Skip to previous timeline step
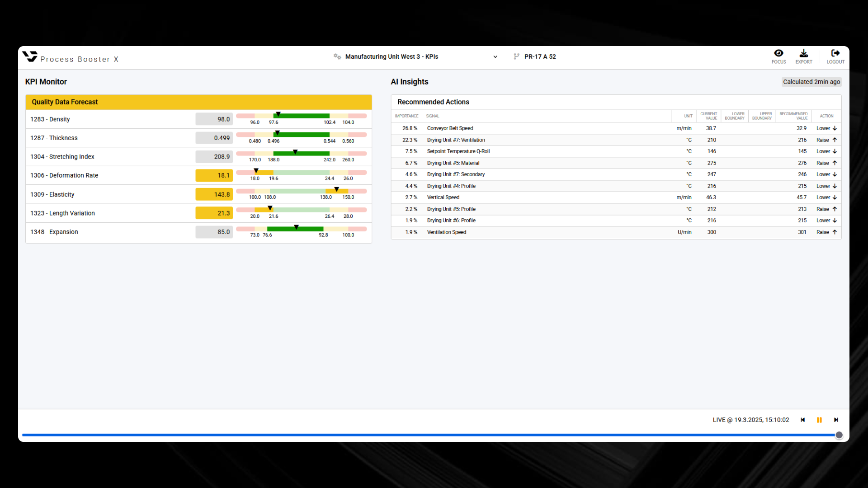This screenshot has height=488, width=868. coord(803,420)
